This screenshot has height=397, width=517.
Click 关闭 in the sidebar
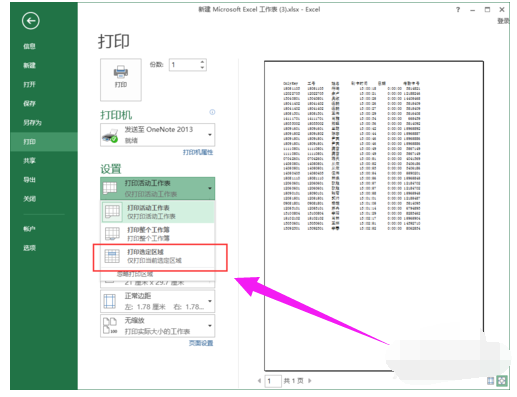tap(29, 199)
